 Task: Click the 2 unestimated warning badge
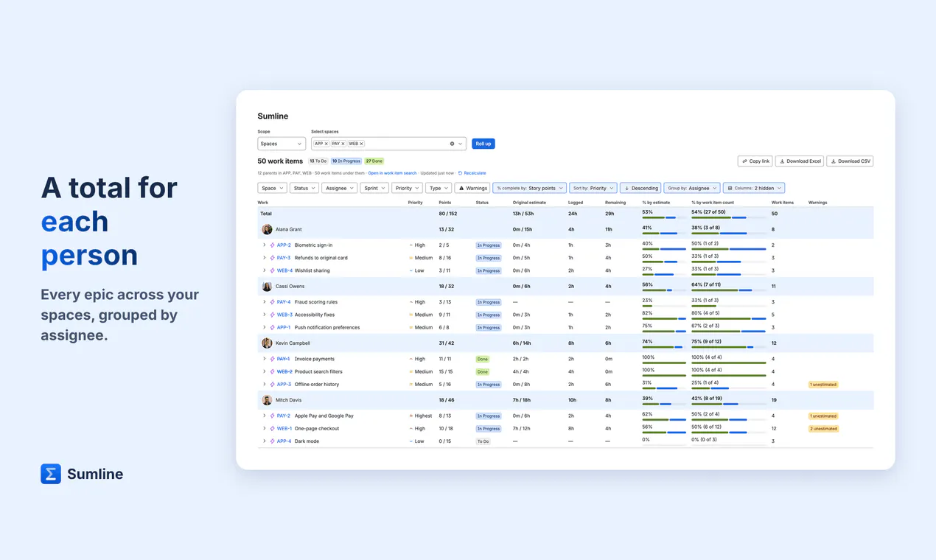coord(824,429)
